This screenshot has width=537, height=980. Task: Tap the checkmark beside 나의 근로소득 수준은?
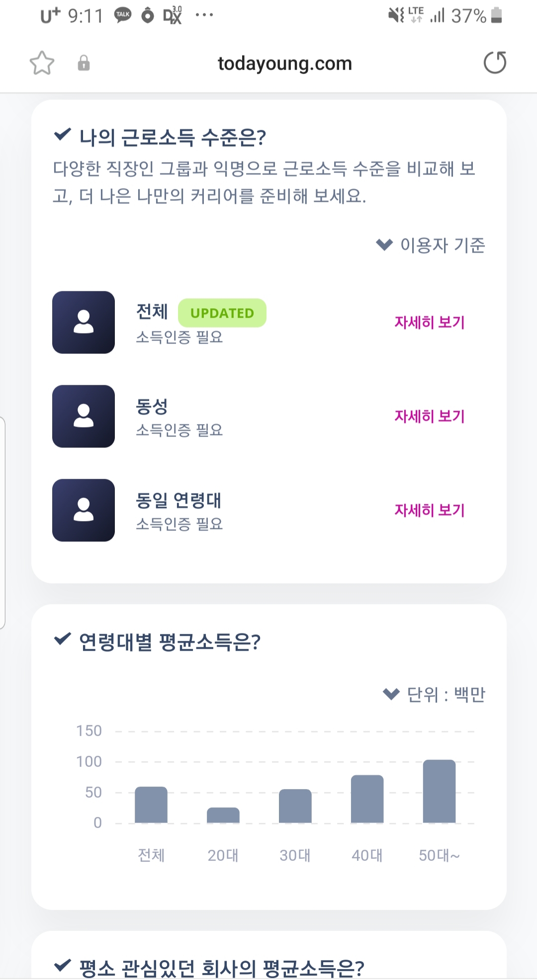tap(62, 134)
